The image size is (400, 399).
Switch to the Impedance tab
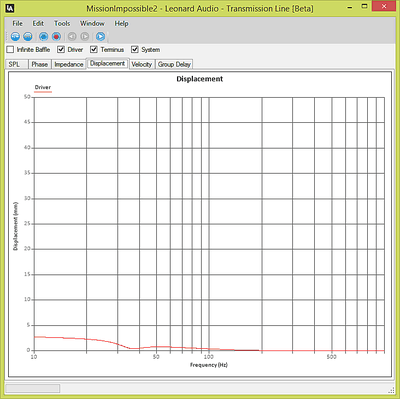69,64
